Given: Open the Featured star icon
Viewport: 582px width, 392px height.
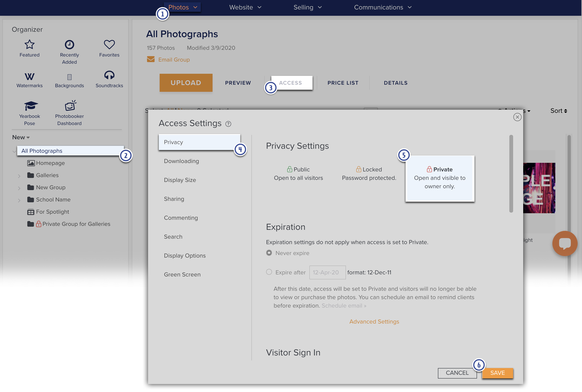Looking at the screenshot, I should [29, 45].
